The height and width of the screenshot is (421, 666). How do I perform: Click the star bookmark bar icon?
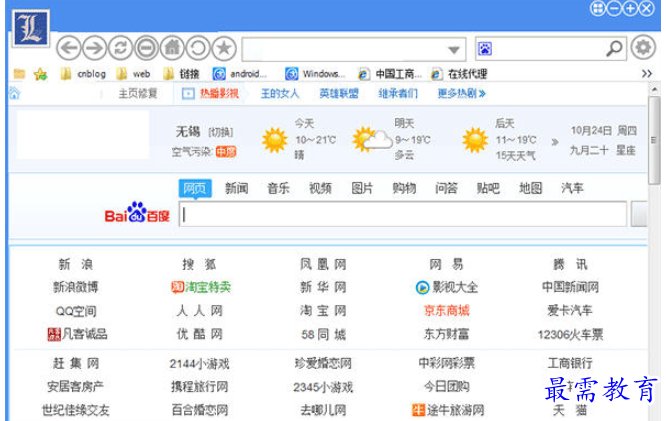pos(41,74)
